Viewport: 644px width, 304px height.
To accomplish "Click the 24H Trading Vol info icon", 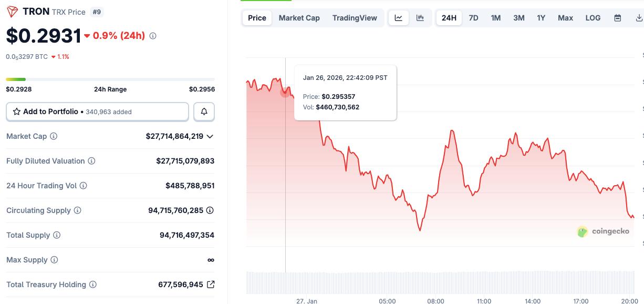I will pyautogui.click(x=83, y=185).
